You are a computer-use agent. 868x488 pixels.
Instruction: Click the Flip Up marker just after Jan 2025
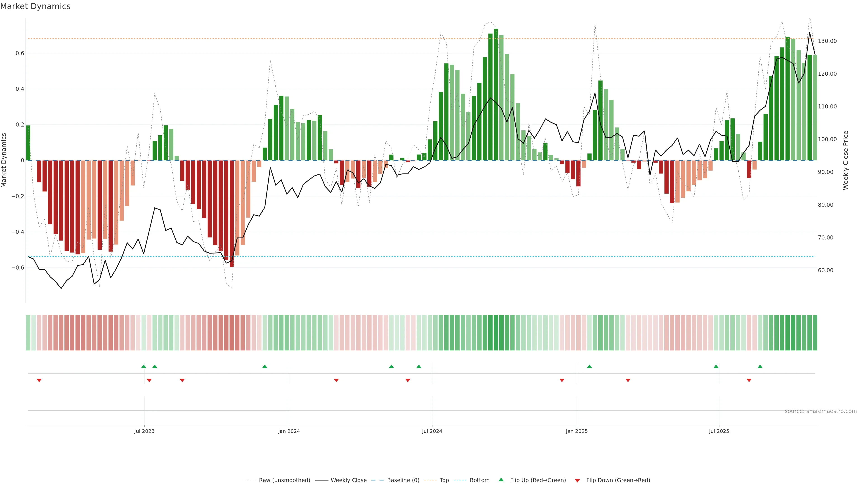click(589, 366)
